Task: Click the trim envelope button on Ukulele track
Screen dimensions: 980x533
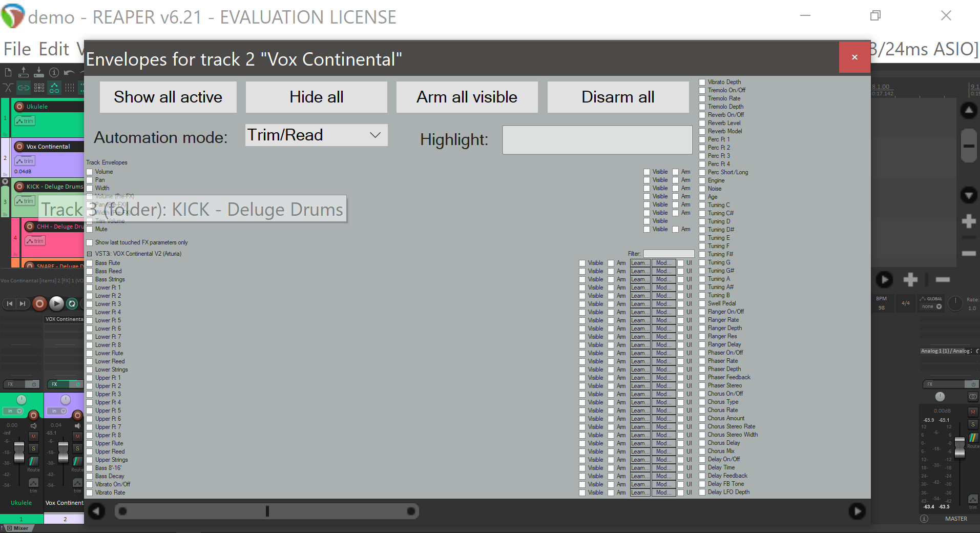Action: click(x=25, y=121)
